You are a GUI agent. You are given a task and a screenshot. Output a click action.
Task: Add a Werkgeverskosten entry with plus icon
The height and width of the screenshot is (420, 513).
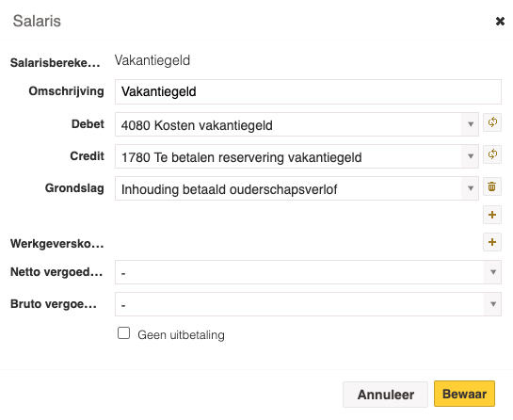492,242
